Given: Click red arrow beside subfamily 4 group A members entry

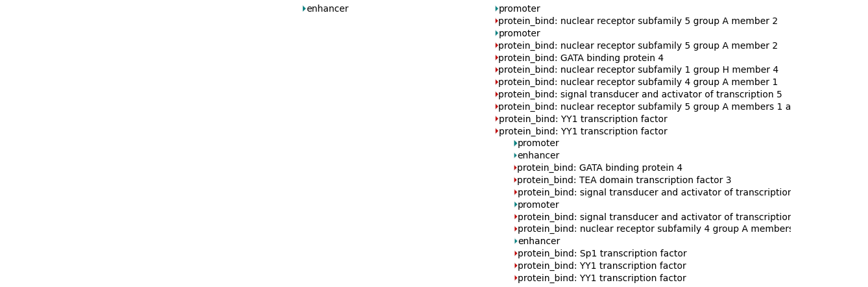Looking at the screenshot, I should pyautogui.click(x=516, y=229).
